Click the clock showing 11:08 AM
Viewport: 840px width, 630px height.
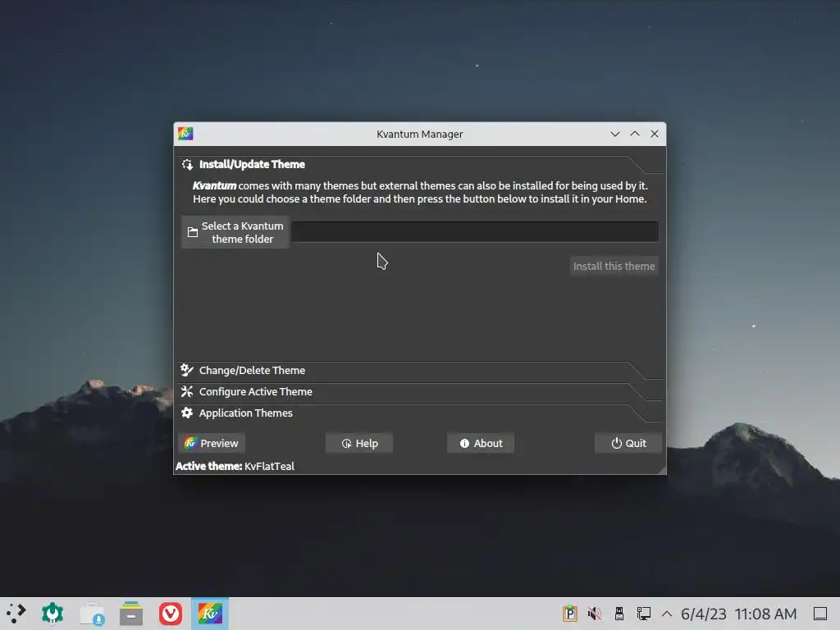click(x=739, y=614)
